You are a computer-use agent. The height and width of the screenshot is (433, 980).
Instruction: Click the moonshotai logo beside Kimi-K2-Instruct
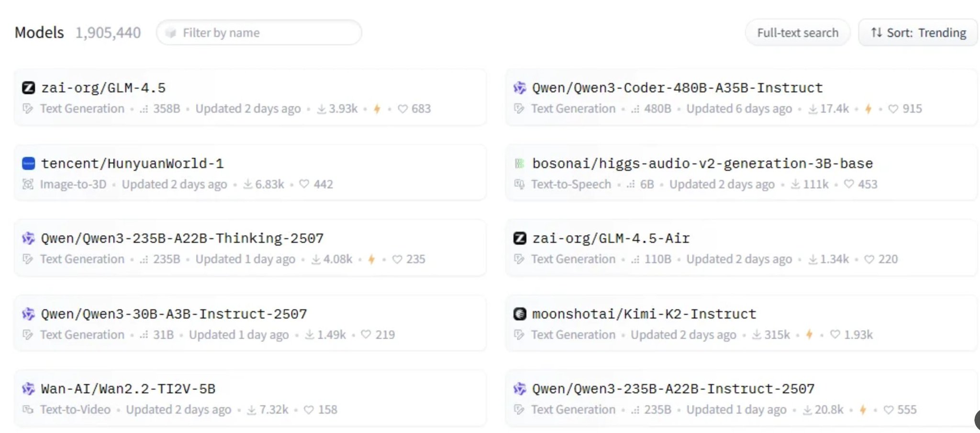(520, 314)
